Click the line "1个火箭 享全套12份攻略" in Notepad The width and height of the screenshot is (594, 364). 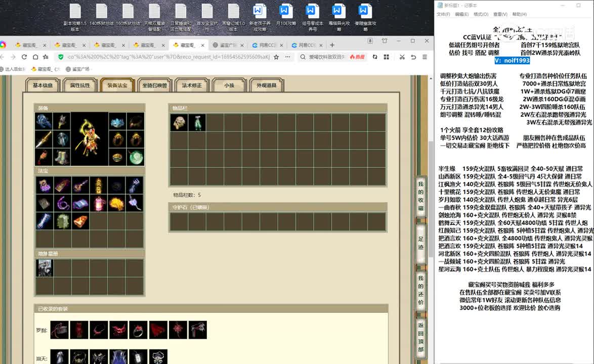[472, 130]
